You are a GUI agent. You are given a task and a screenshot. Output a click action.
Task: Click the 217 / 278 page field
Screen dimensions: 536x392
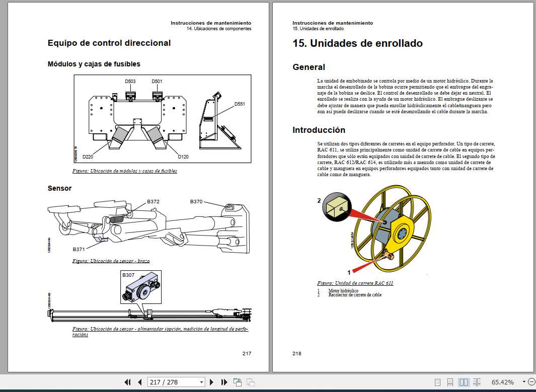172,382
